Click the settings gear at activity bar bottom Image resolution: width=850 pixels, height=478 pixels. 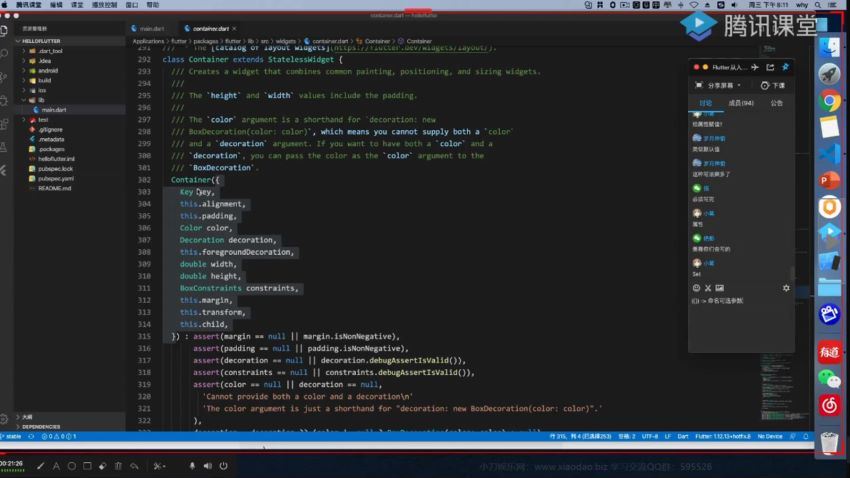click(x=4, y=418)
